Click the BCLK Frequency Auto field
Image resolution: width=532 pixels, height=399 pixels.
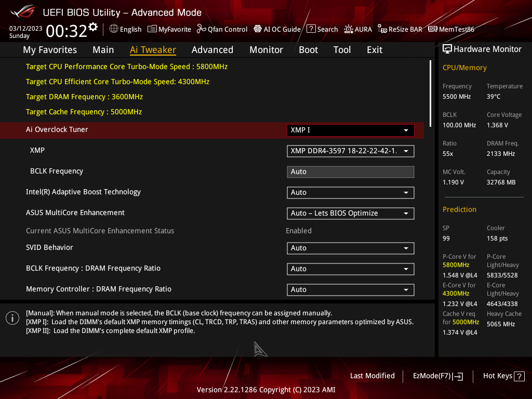point(350,172)
